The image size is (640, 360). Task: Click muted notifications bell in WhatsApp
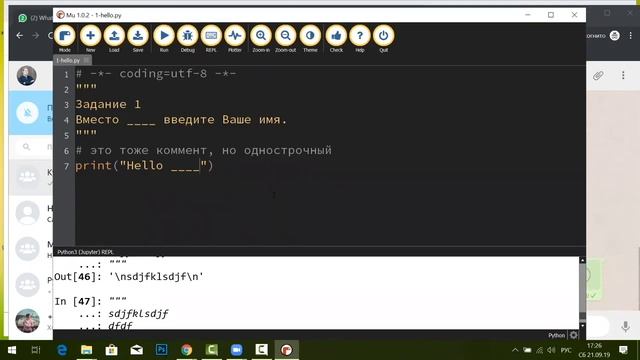[x=27, y=112]
